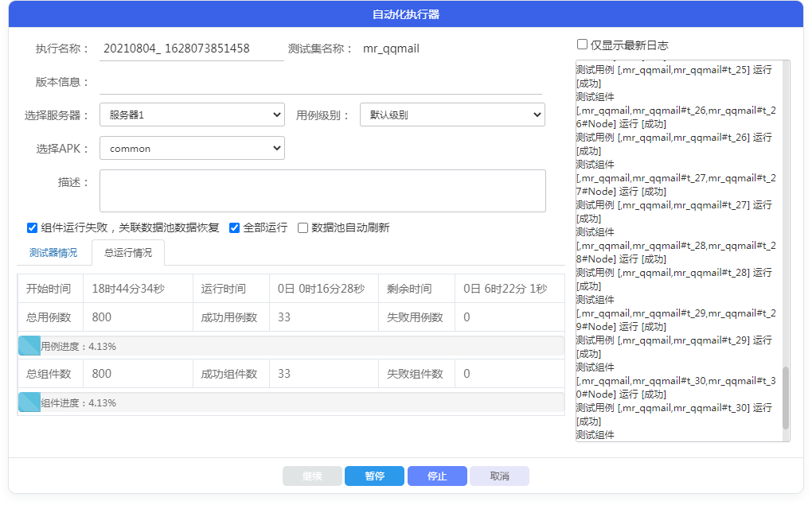Uncheck the 全部运行 checkbox
The height and width of the screenshot is (509, 812).
(x=235, y=227)
